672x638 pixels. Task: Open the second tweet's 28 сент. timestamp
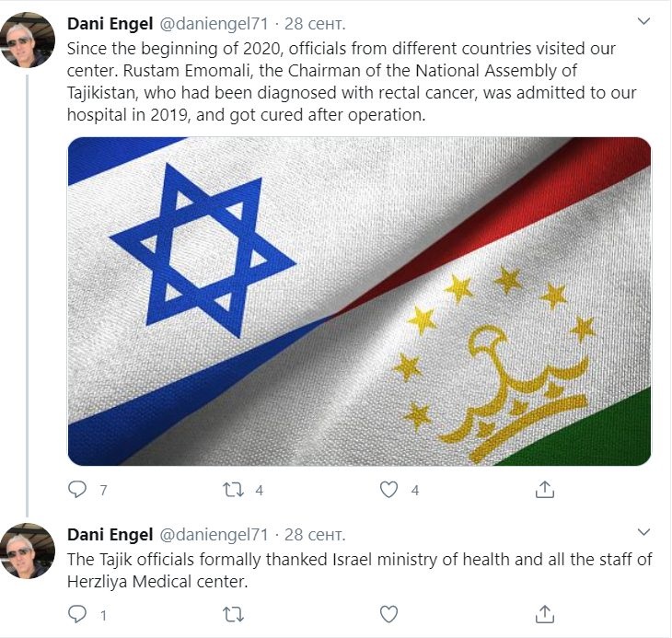[316, 535]
